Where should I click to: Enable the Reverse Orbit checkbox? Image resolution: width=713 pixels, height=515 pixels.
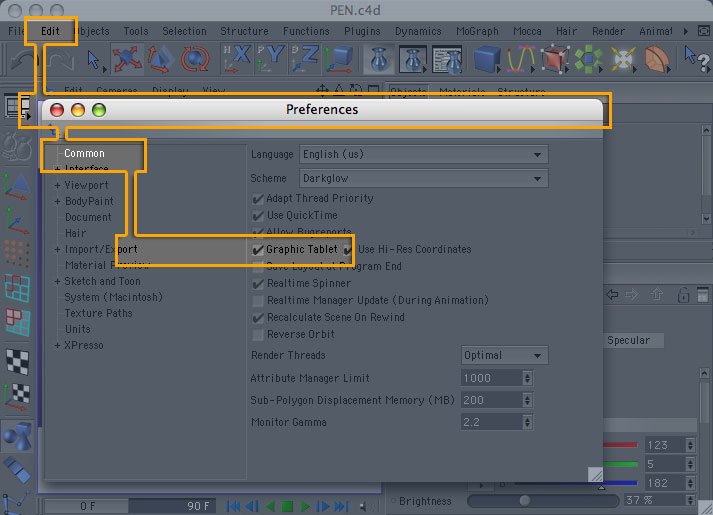click(x=258, y=334)
